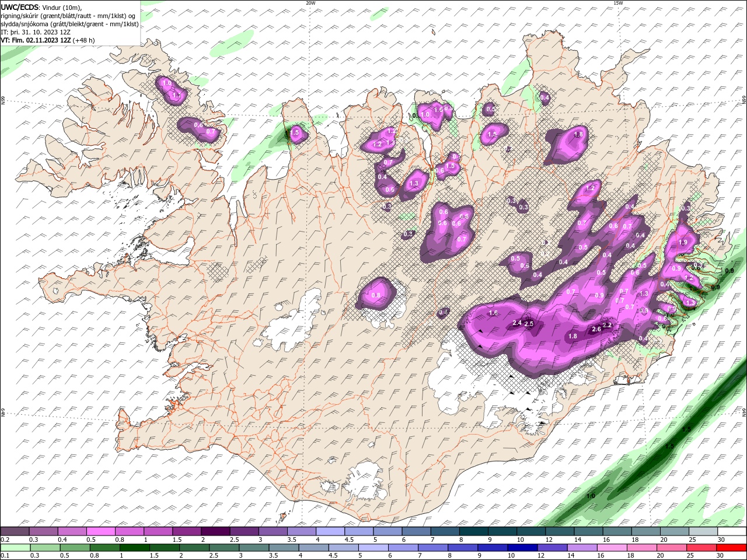
Task: Pick the dark teal swatch right of 8 in upper legend
Action: coord(473,531)
